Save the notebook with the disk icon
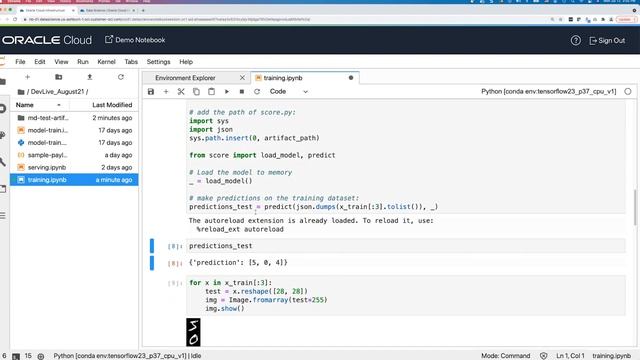The image size is (640, 360). (x=151, y=91)
